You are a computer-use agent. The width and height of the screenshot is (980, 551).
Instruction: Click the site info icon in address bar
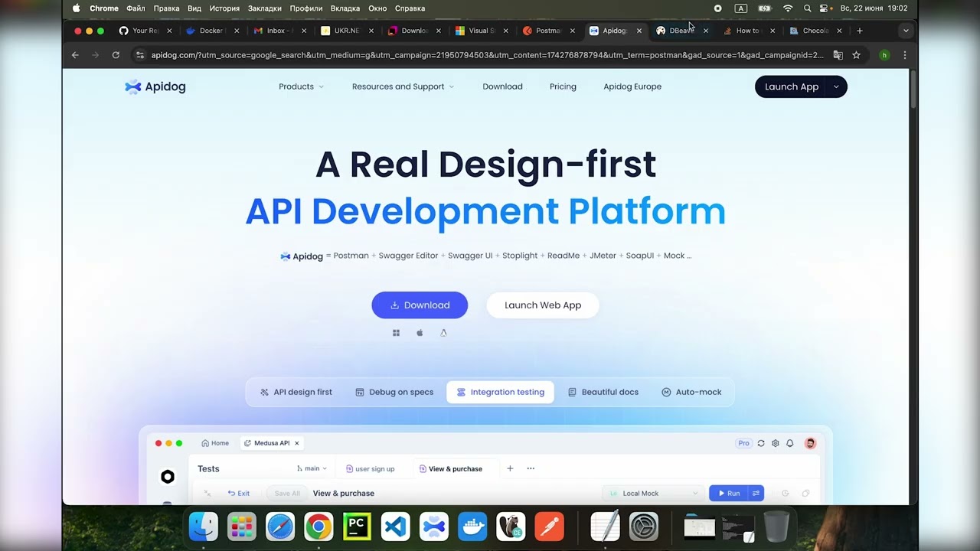pyautogui.click(x=139, y=55)
